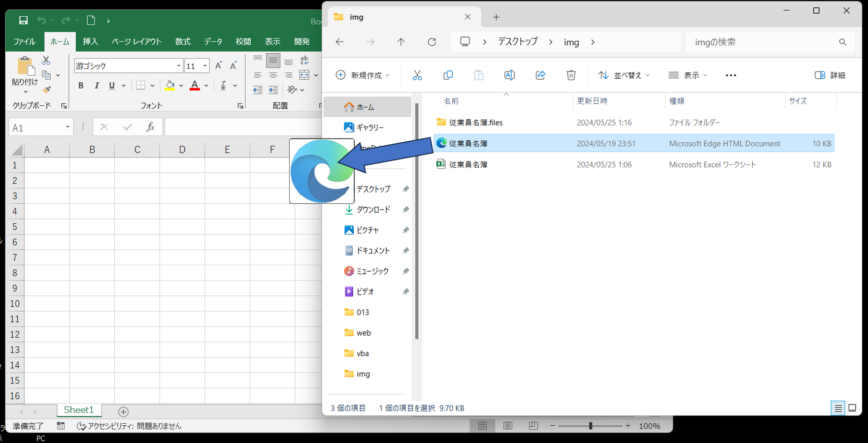Select the 従業員名簿 Excel worksheet file

coord(468,165)
